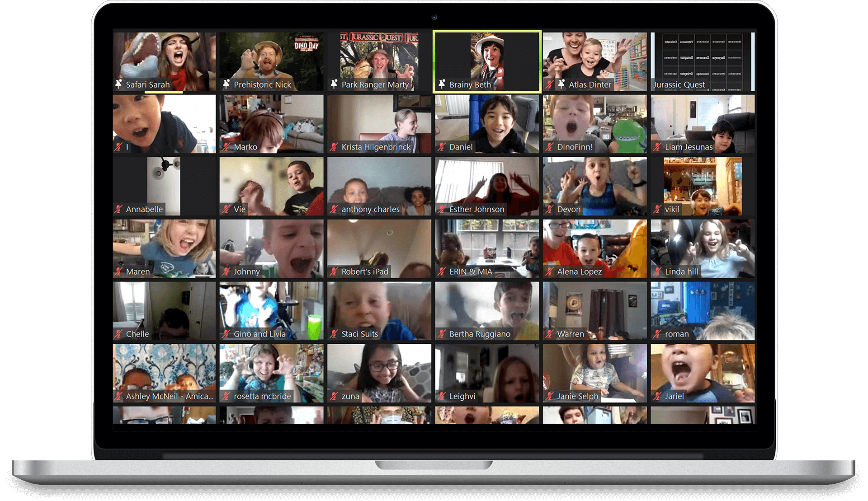Click the pin icon on Atlas Dinter

[561, 84]
